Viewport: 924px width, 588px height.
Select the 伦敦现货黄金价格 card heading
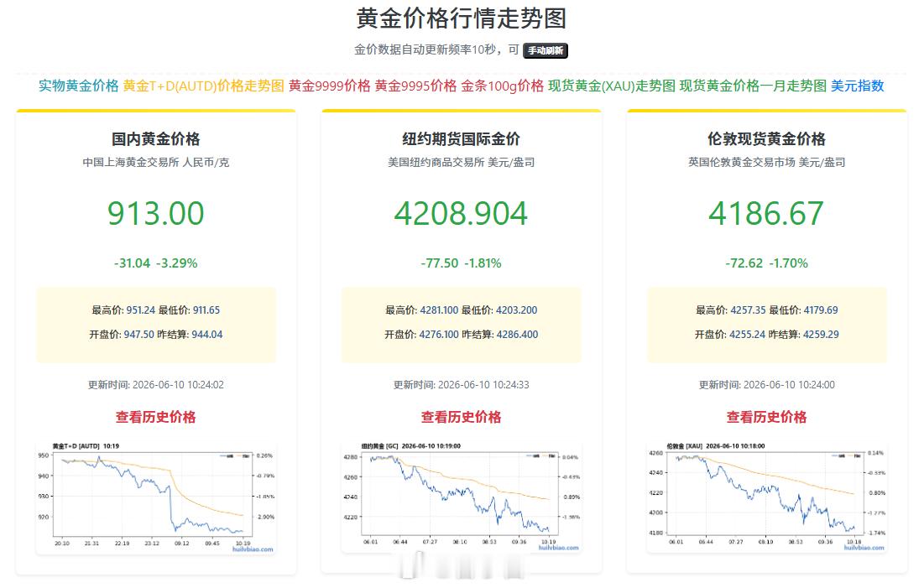tap(766, 139)
